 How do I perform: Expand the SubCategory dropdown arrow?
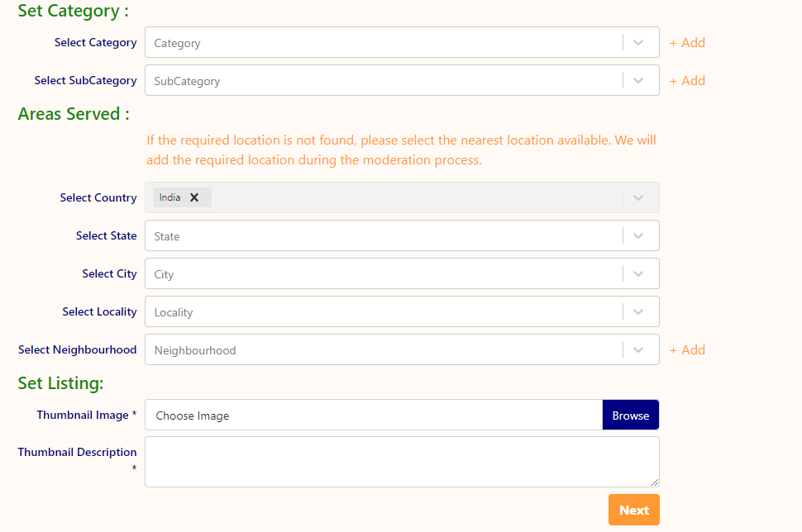[638, 81]
